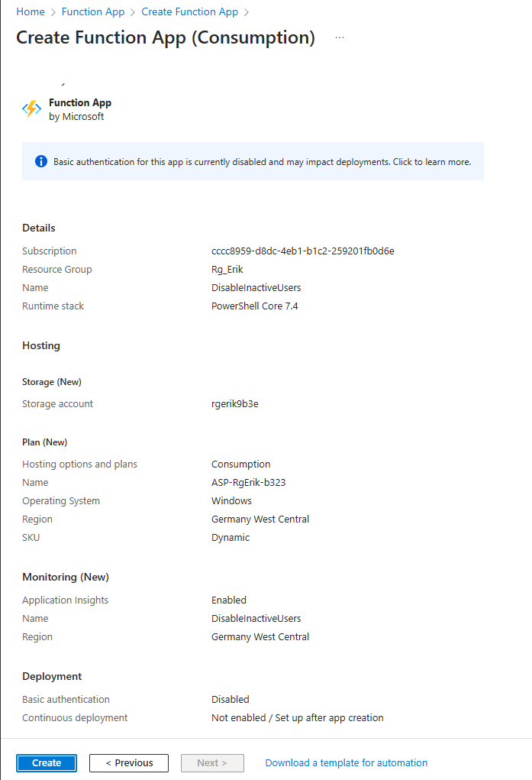Click the Application Insights Enabled value

(x=228, y=600)
